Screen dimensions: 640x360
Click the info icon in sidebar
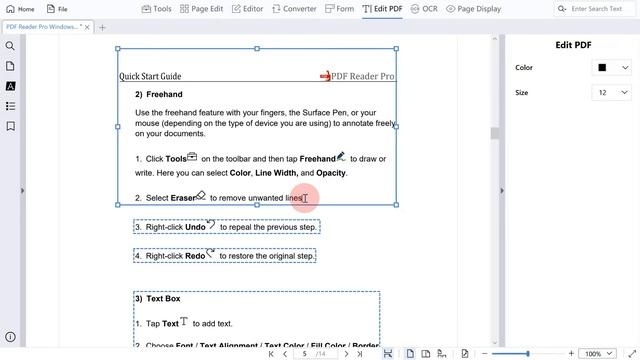10,337
